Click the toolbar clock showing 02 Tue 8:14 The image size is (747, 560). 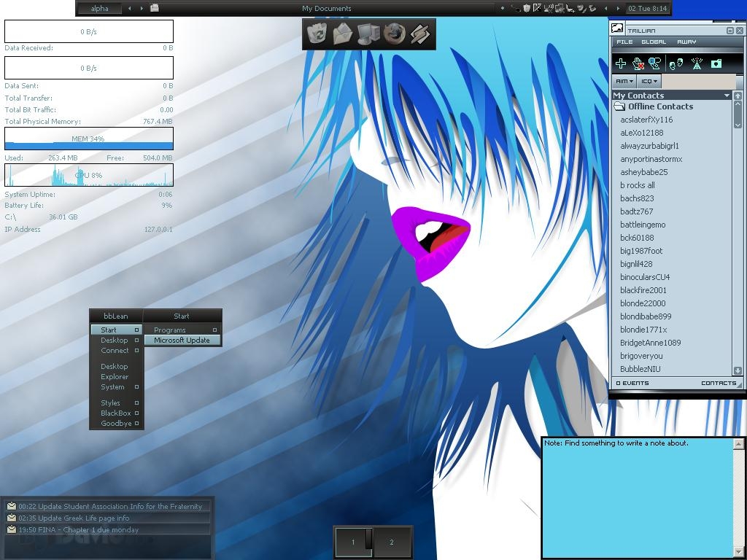(648, 8)
